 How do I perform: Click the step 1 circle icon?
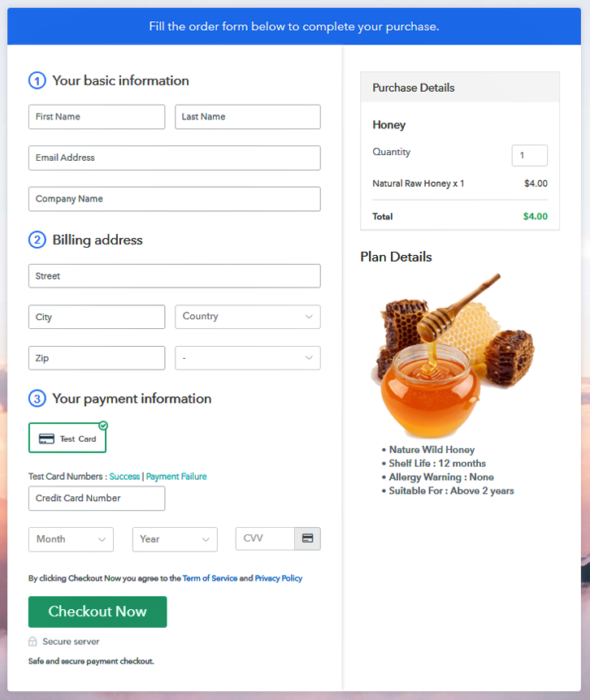(37, 80)
